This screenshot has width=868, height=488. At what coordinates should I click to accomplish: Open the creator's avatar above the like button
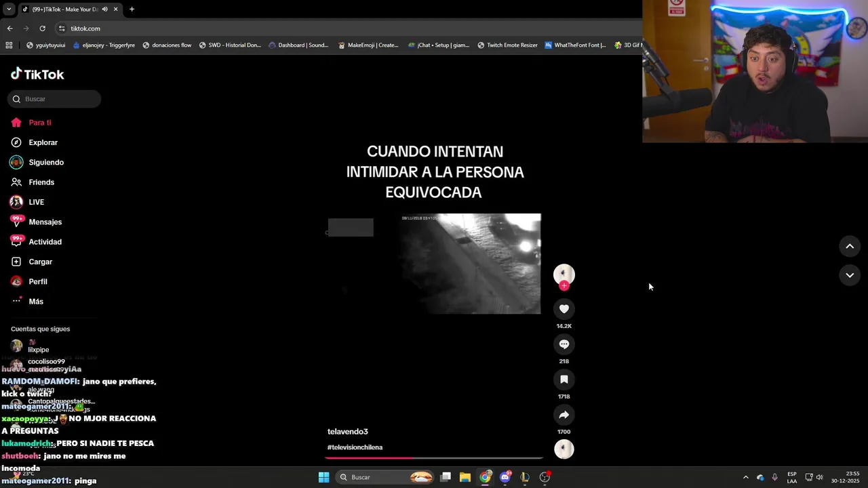click(x=564, y=274)
